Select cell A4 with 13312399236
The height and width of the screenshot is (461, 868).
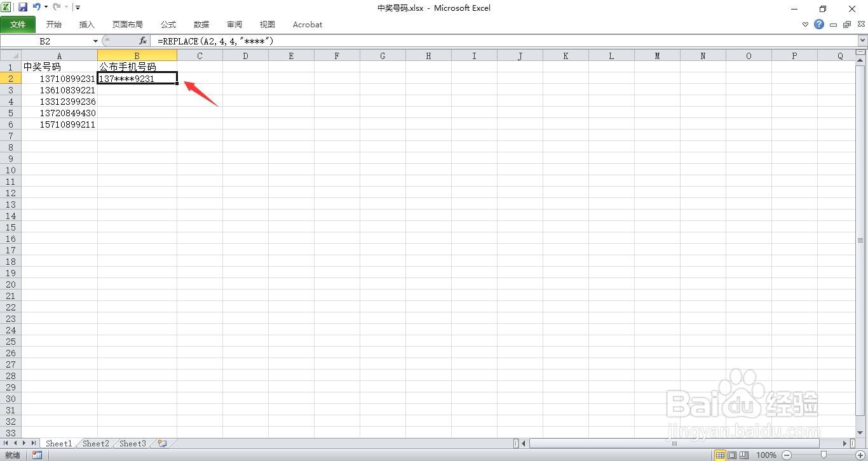click(59, 101)
